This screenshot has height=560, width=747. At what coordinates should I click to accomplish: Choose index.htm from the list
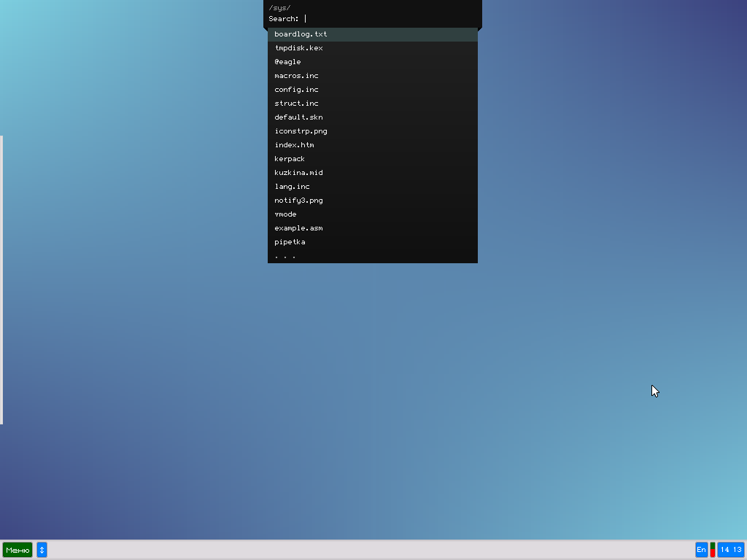tap(294, 145)
